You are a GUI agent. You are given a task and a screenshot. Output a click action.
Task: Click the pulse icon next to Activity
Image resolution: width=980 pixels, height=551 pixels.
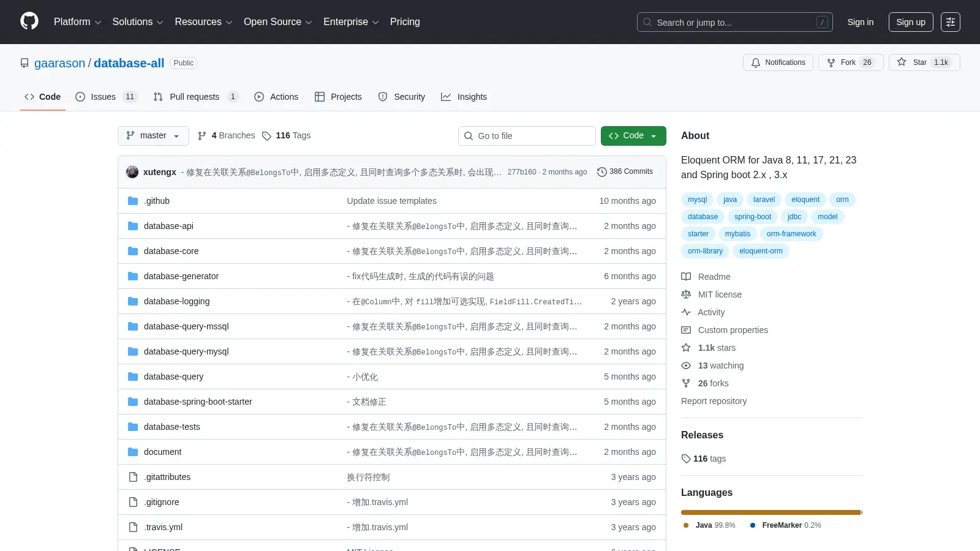(x=686, y=312)
